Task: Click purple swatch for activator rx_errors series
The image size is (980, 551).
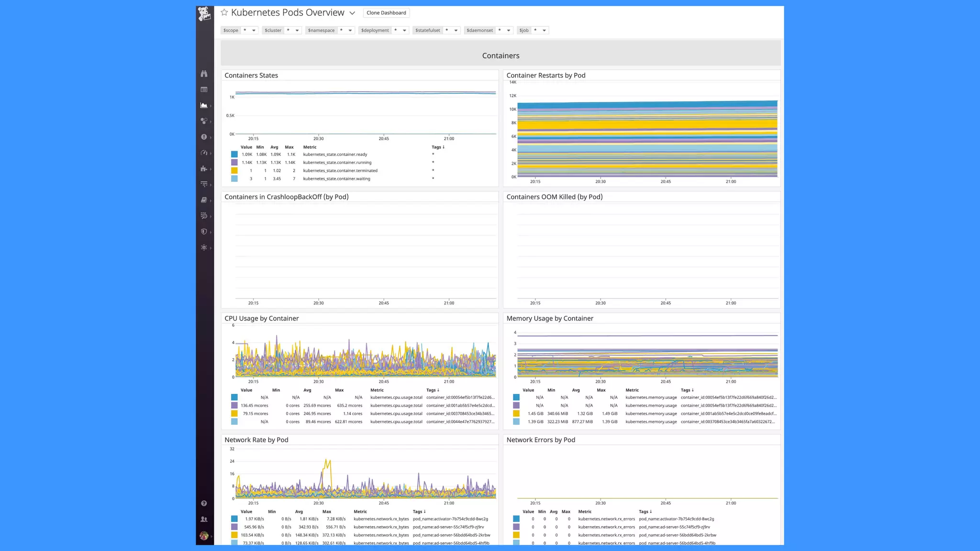Action: [516, 527]
